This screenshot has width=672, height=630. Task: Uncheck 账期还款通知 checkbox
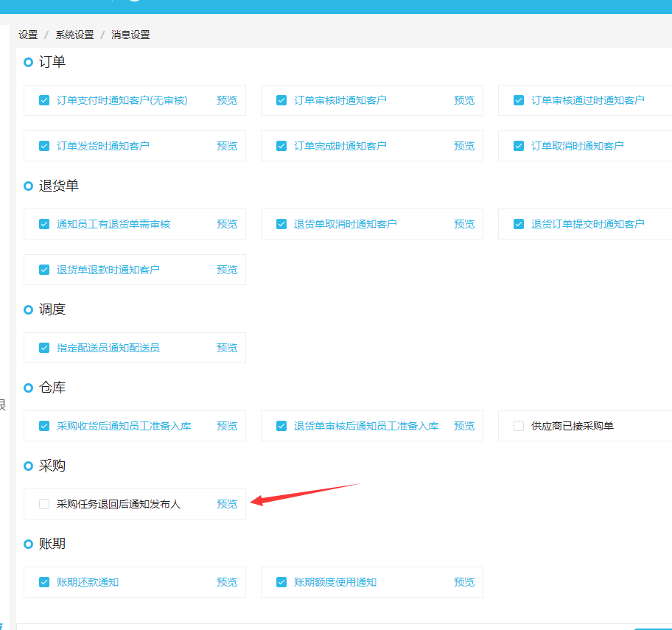pyautogui.click(x=44, y=582)
